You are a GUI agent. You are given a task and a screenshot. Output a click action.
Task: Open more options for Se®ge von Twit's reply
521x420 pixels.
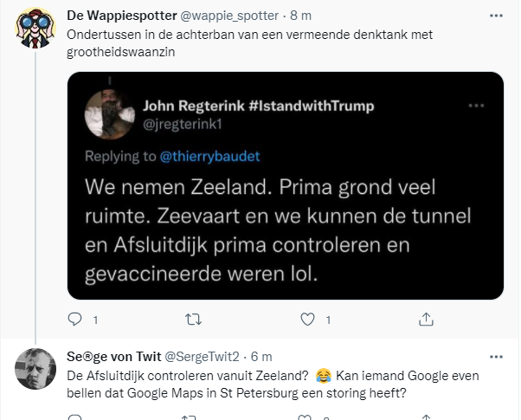coord(494,357)
